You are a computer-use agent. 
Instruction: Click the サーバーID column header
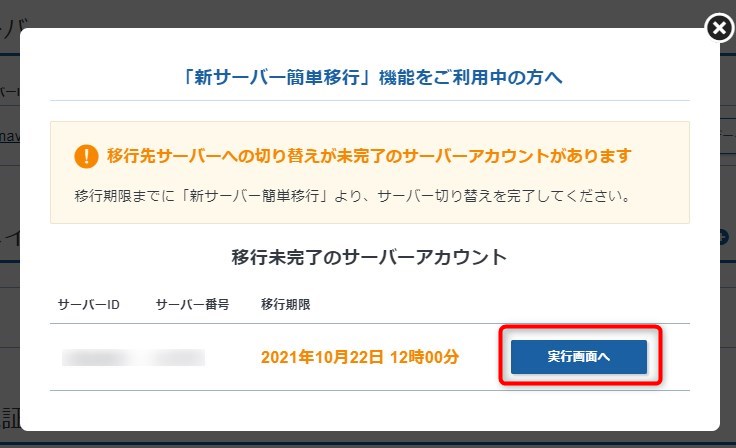point(89,305)
